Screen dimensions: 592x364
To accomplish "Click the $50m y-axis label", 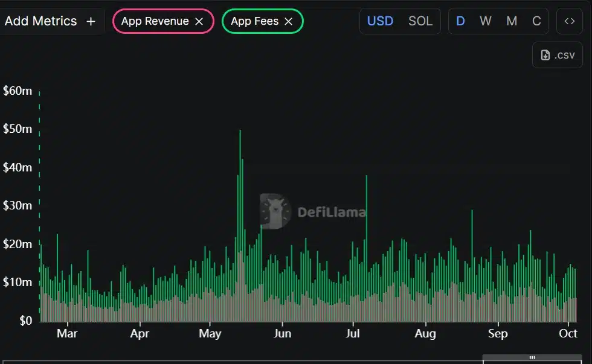I will point(18,129).
